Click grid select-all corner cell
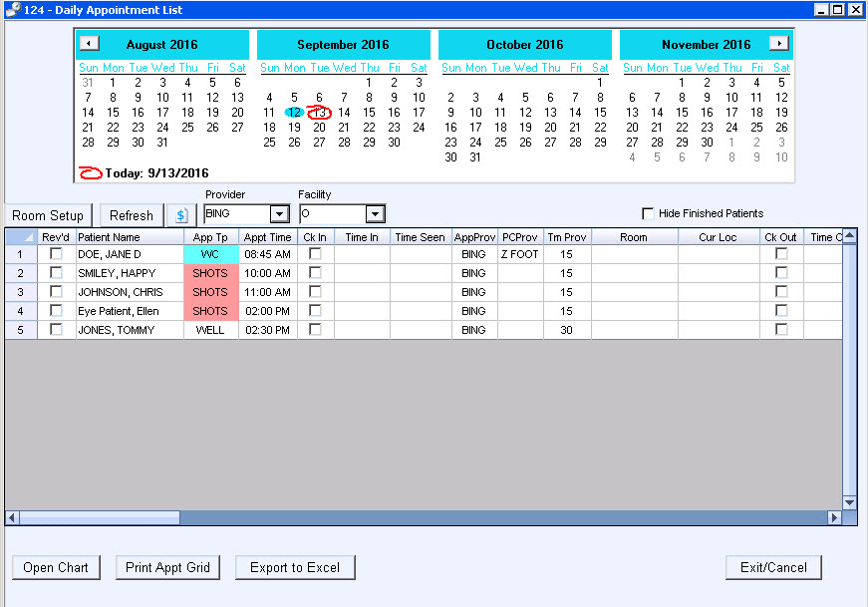Viewport: 868px width, 607px height. point(22,237)
